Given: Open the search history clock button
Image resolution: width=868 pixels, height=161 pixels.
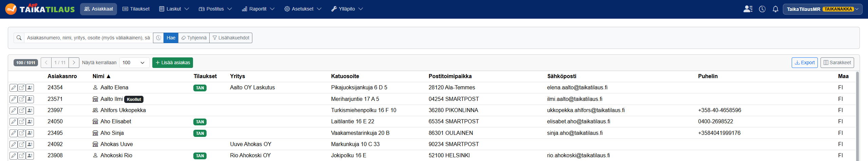Looking at the screenshot, I should (158, 38).
